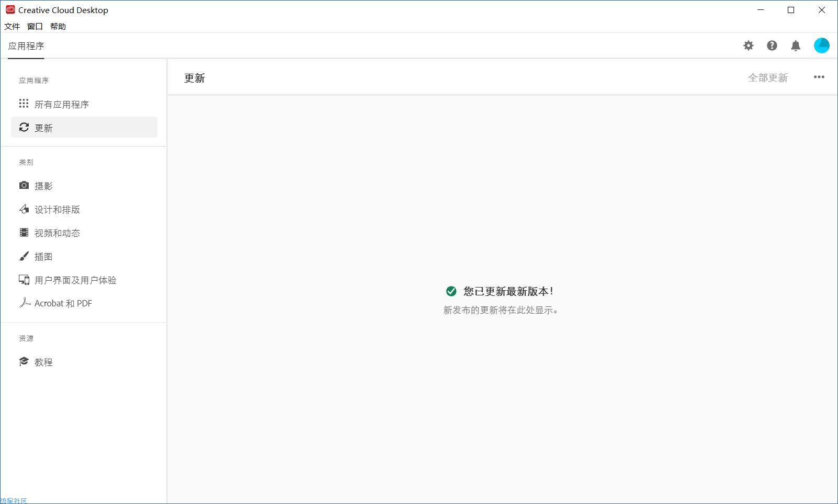Click the Creative Cloud logo in title bar
This screenshot has width=838, height=504.
click(x=10, y=9)
